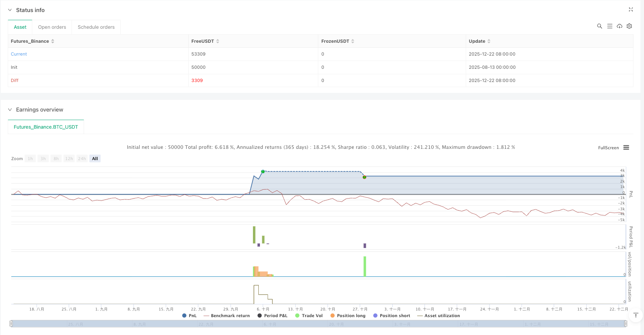Image resolution: width=644 pixels, height=335 pixels.
Task: Sort by the FreeUSDT column sort icon
Action: click(x=218, y=41)
